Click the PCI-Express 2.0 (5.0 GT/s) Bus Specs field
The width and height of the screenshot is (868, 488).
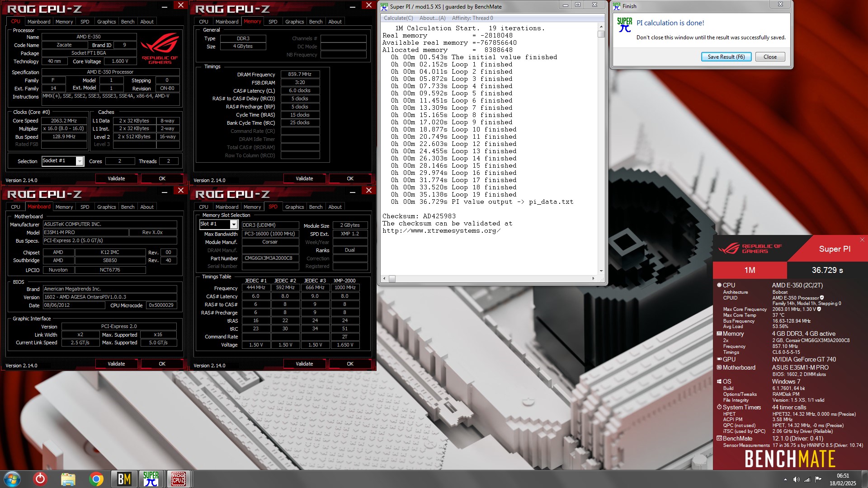pyautogui.click(x=110, y=240)
